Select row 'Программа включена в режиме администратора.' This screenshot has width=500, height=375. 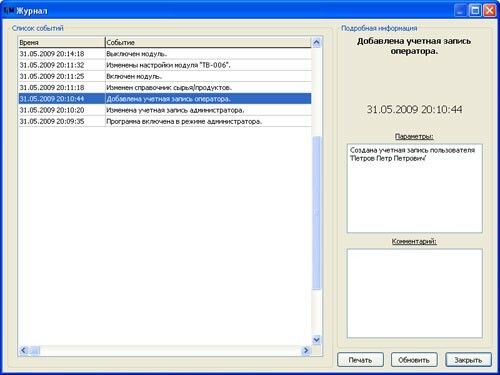pos(165,121)
